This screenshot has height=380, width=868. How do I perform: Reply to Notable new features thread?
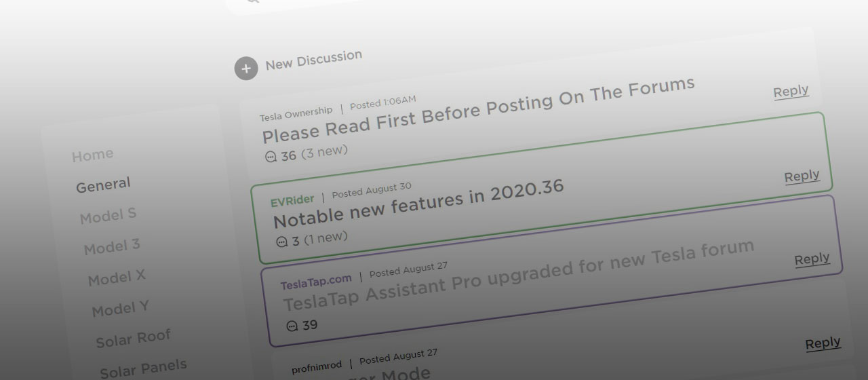[x=802, y=176]
